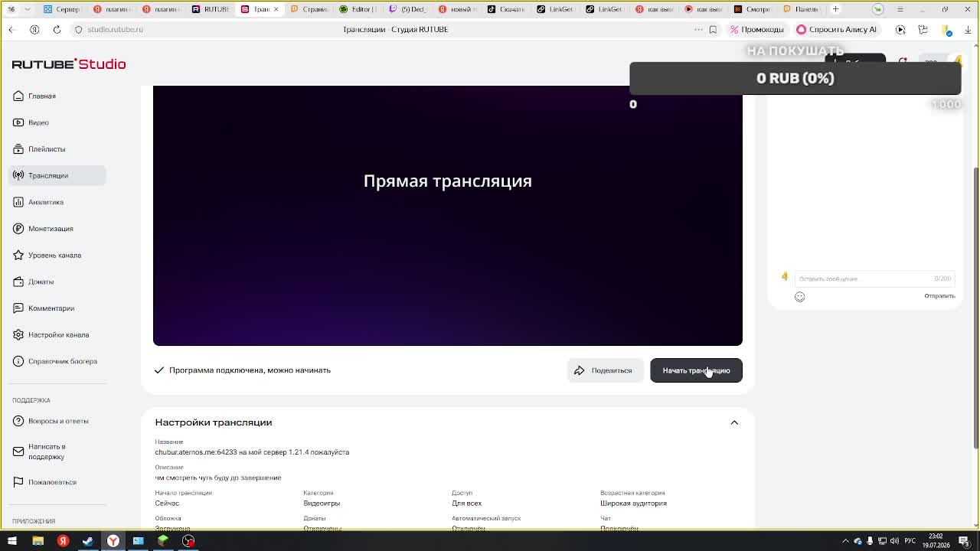
Task: Click the Написать в поддержку mail icon
Action: [18, 452]
